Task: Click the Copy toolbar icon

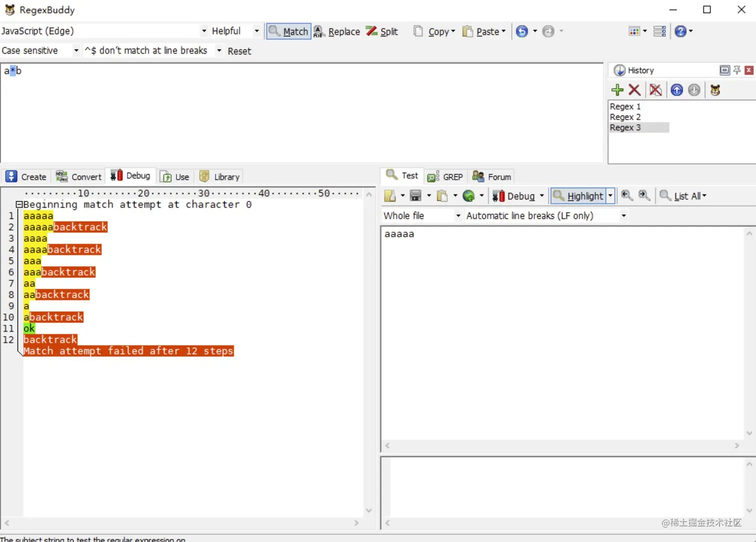Action: pyautogui.click(x=418, y=31)
